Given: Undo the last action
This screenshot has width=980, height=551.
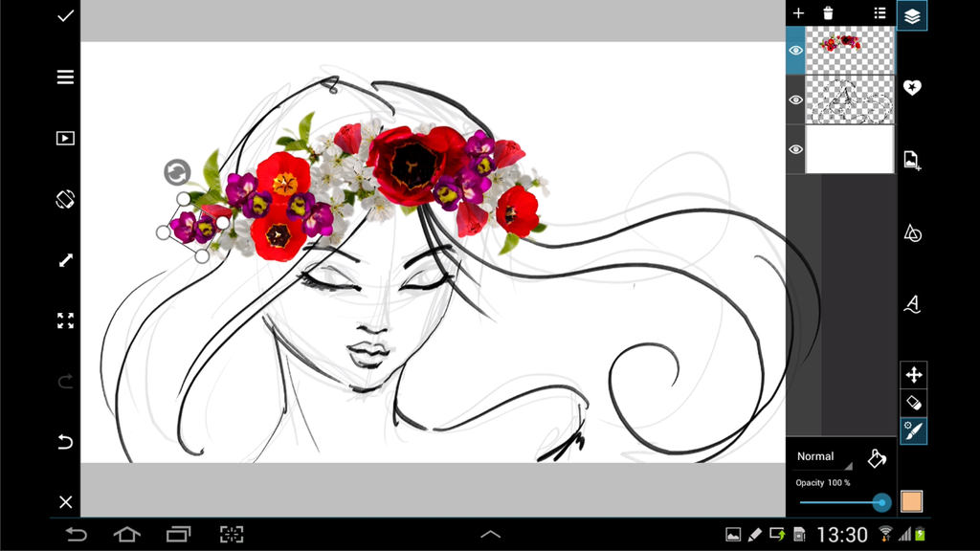Looking at the screenshot, I should (x=66, y=442).
